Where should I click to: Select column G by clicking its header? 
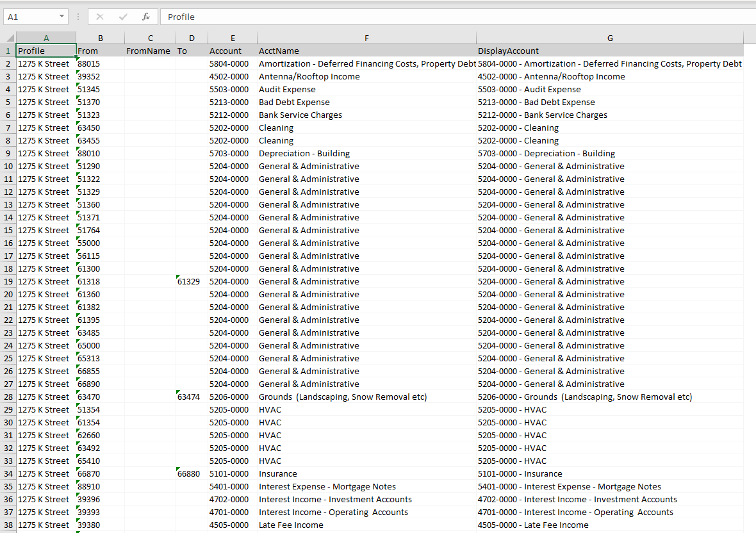(x=609, y=38)
